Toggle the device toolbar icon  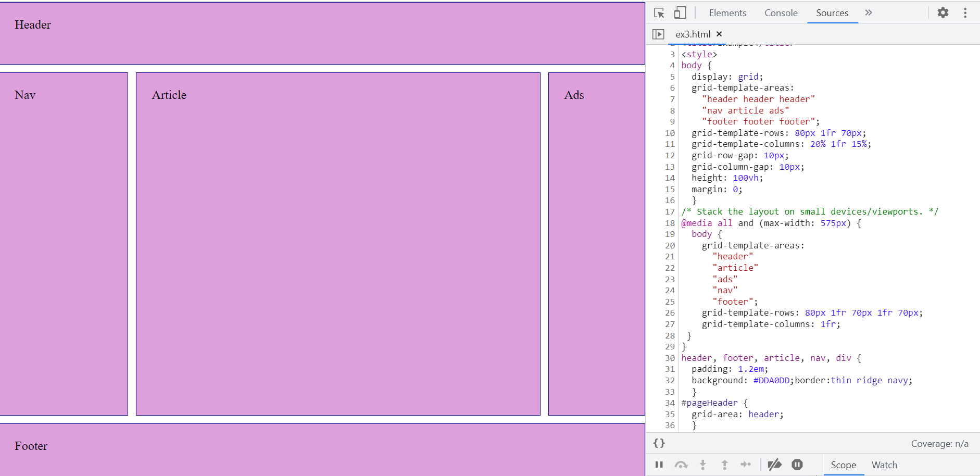pos(680,13)
